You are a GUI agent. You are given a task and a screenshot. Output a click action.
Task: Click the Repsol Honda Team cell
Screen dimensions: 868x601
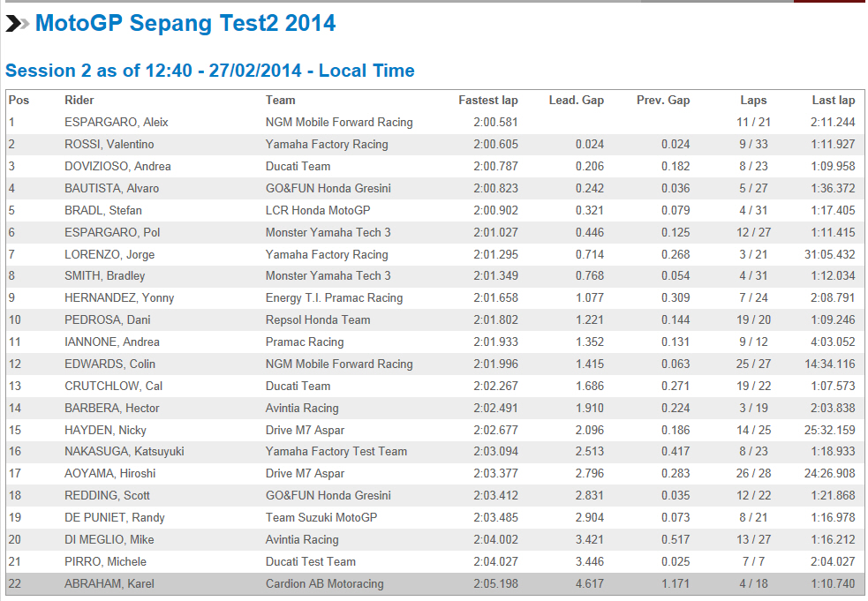pos(318,320)
